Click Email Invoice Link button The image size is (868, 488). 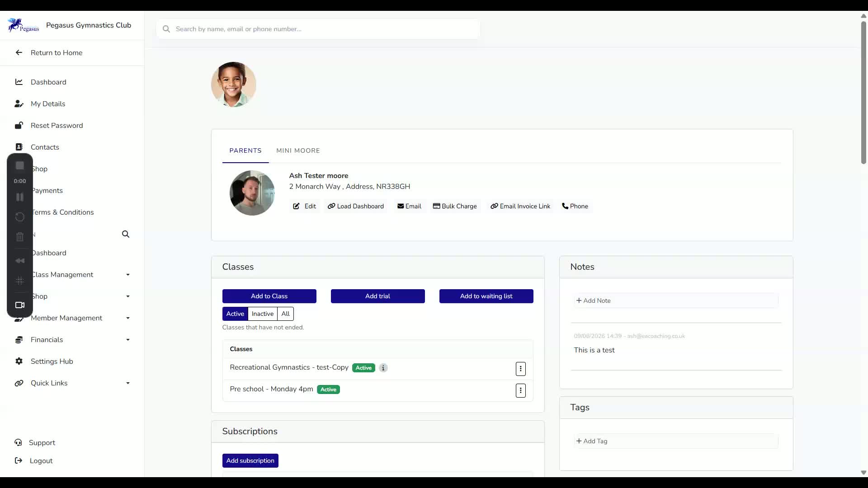[x=520, y=206]
